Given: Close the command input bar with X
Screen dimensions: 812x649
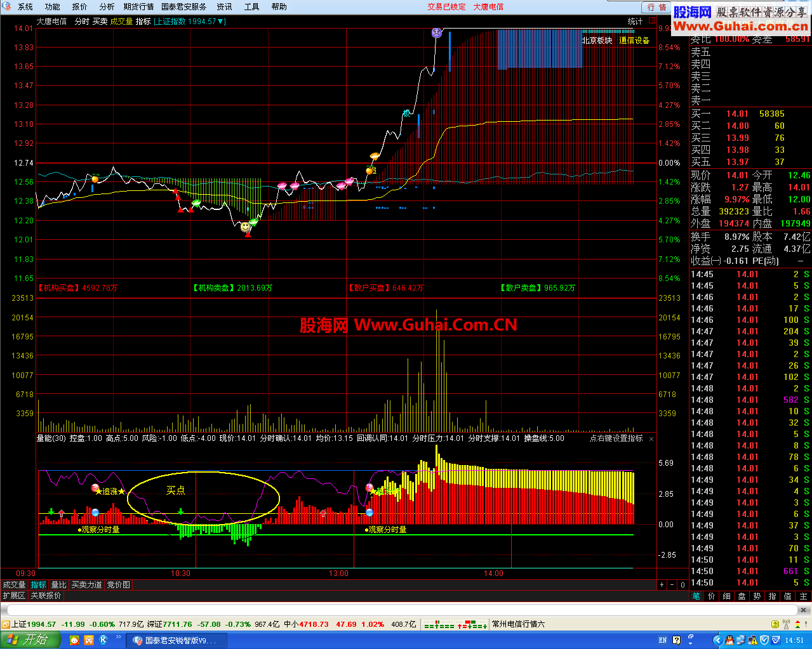Looking at the screenshot, I should [x=804, y=610].
